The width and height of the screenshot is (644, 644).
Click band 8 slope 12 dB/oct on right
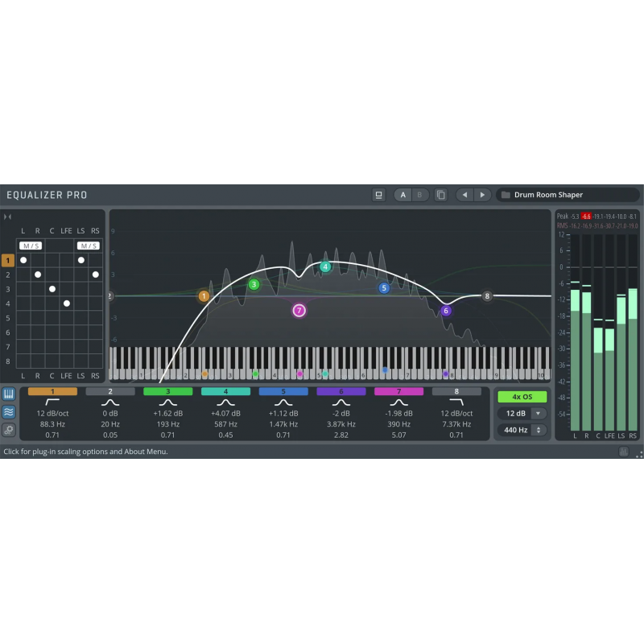pos(456,413)
